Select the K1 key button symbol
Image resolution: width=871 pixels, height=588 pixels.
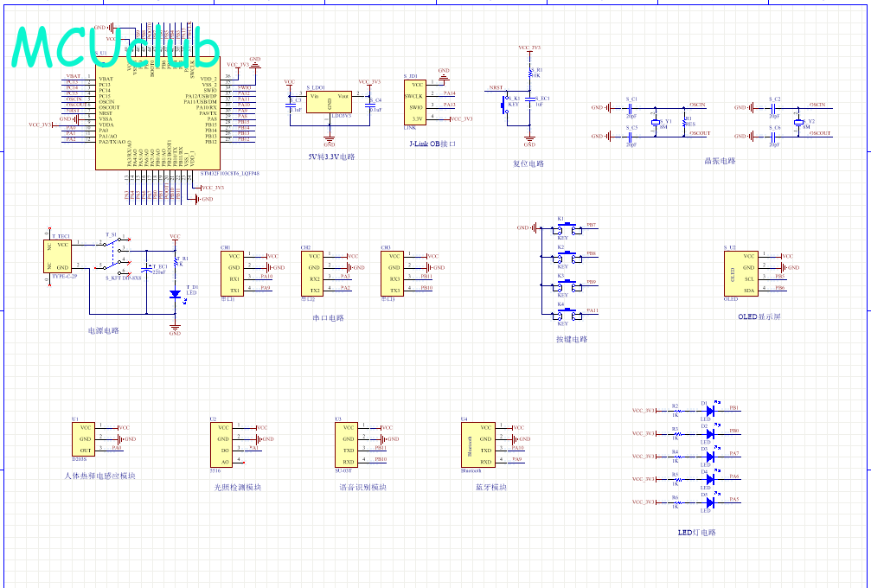[x=567, y=228]
